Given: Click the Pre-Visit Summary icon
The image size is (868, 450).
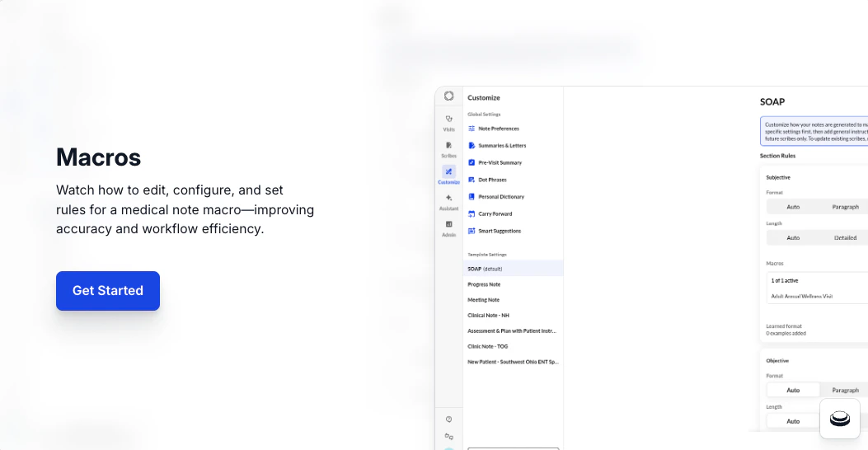Looking at the screenshot, I should pyautogui.click(x=472, y=162).
